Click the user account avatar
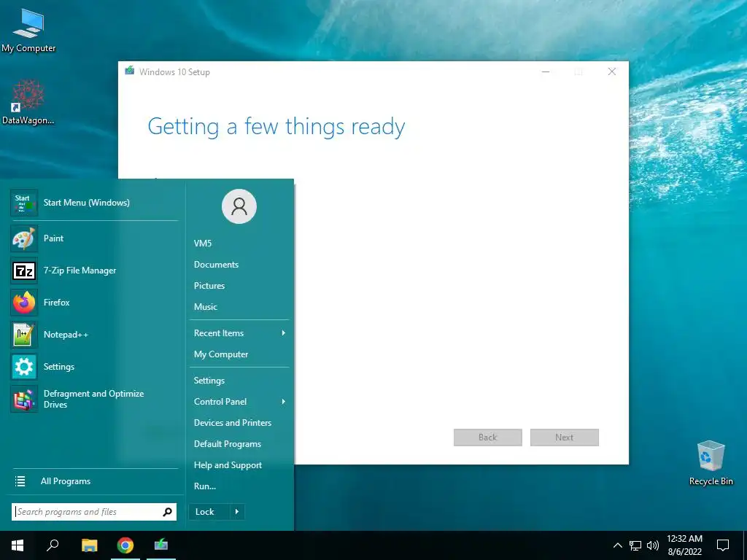This screenshot has height=560, width=747. [x=239, y=206]
